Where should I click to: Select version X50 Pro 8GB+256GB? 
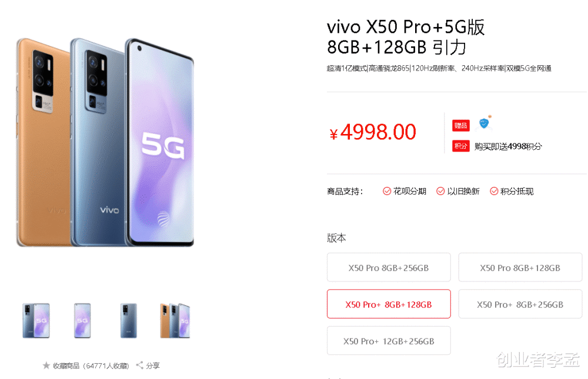tap(389, 267)
